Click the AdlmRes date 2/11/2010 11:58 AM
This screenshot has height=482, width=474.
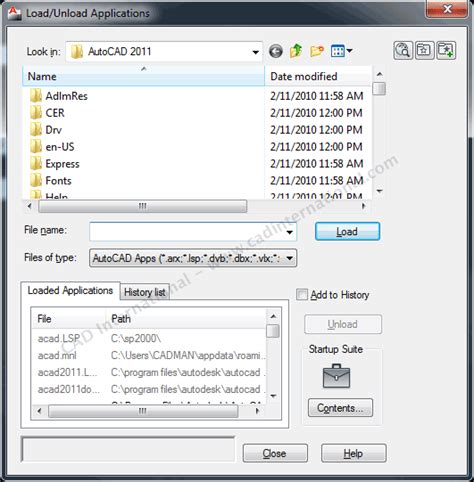pyautogui.click(x=317, y=96)
